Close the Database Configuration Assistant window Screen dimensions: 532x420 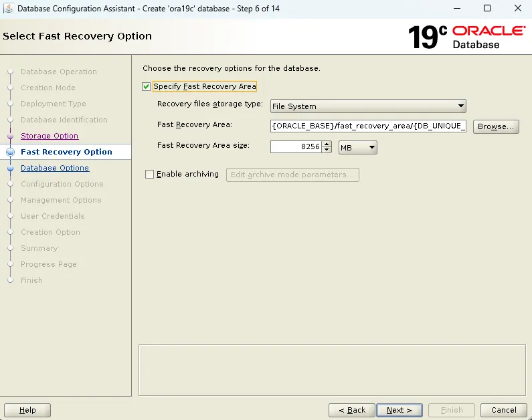coord(518,8)
